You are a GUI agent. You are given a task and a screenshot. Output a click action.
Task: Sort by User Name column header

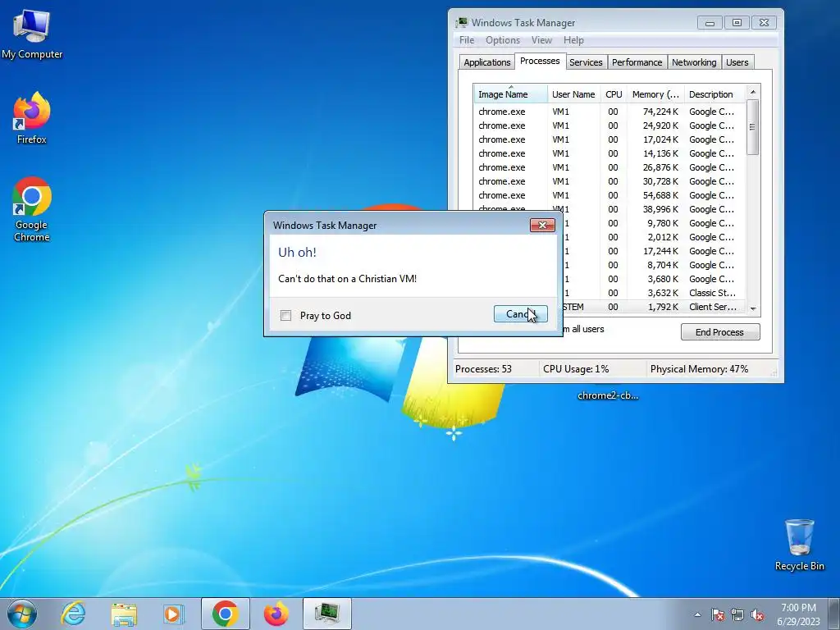coord(573,94)
